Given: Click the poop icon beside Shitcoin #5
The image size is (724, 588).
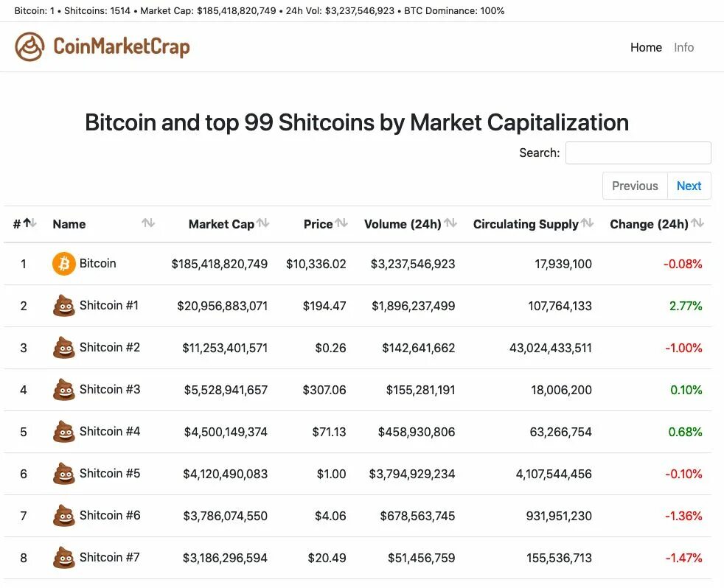Looking at the screenshot, I should (x=64, y=474).
